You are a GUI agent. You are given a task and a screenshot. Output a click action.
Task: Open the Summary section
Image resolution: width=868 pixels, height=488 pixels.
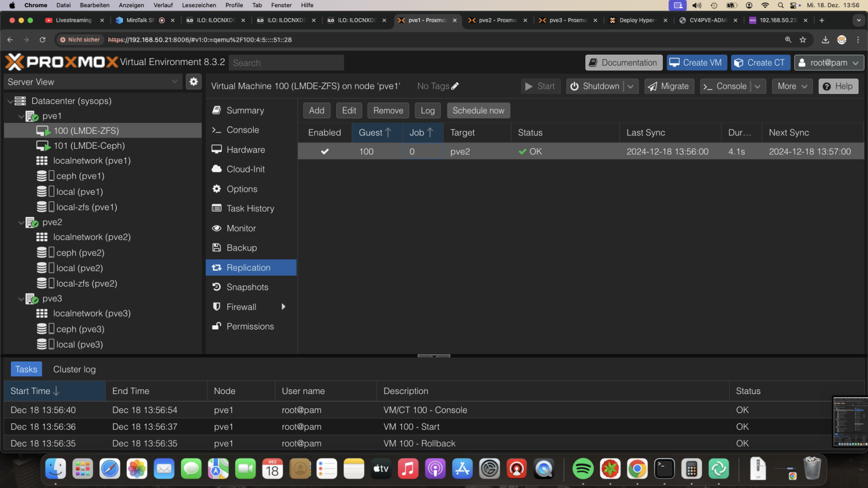click(x=251, y=111)
